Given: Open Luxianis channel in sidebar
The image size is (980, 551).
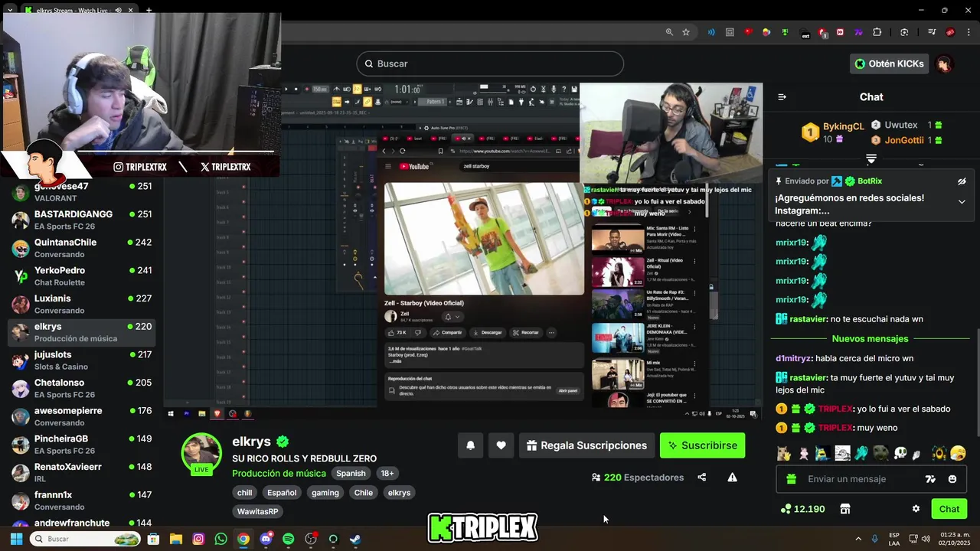Looking at the screenshot, I should 82,305.
